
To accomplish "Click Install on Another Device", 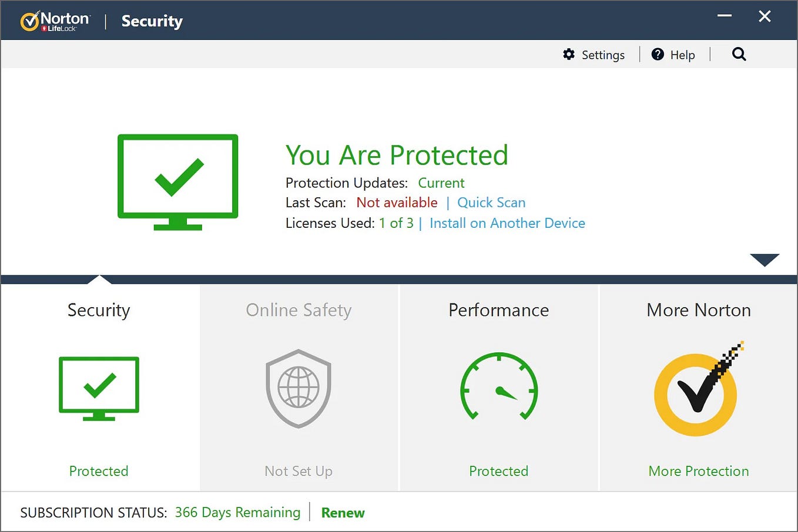I will coord(507,223).
